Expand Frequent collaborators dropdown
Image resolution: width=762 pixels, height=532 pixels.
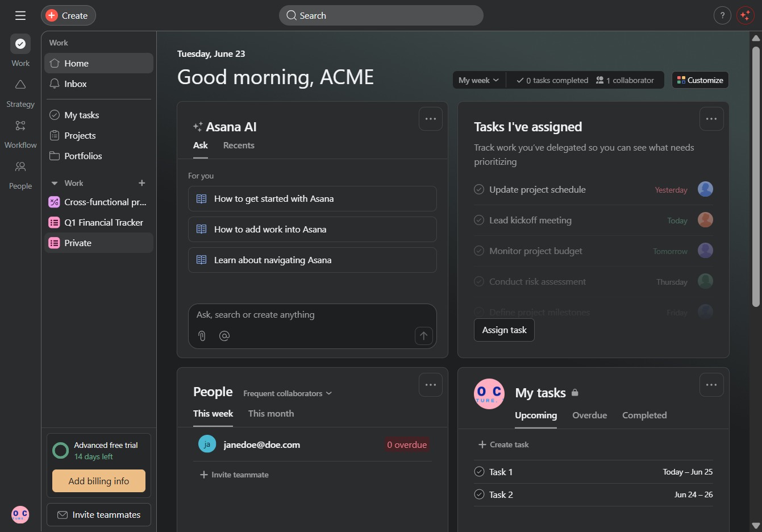(288, 393)
